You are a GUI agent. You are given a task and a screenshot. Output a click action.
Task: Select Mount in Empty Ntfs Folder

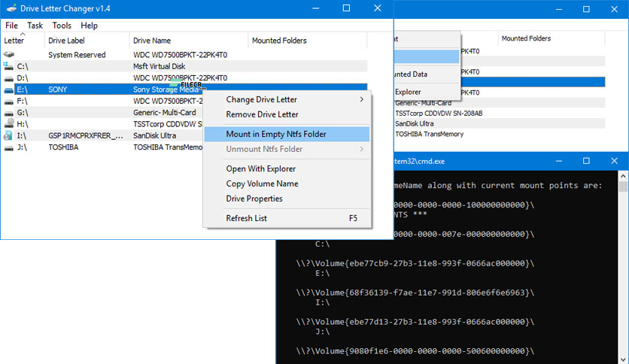point(287,134)
